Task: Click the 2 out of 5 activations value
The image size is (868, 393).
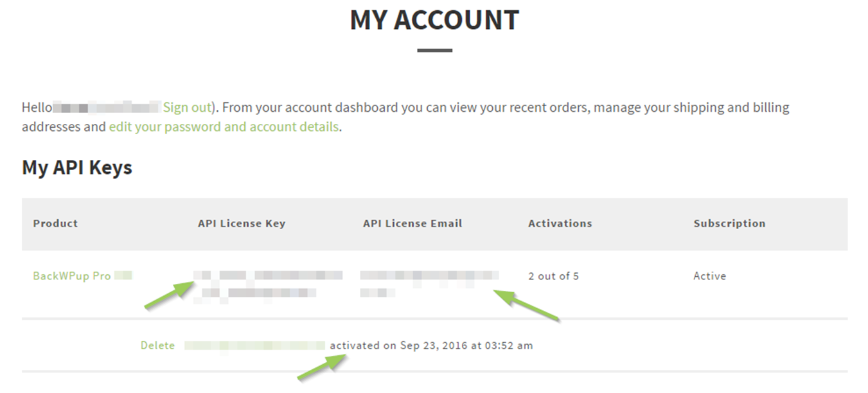Action: tap(553, 276)
